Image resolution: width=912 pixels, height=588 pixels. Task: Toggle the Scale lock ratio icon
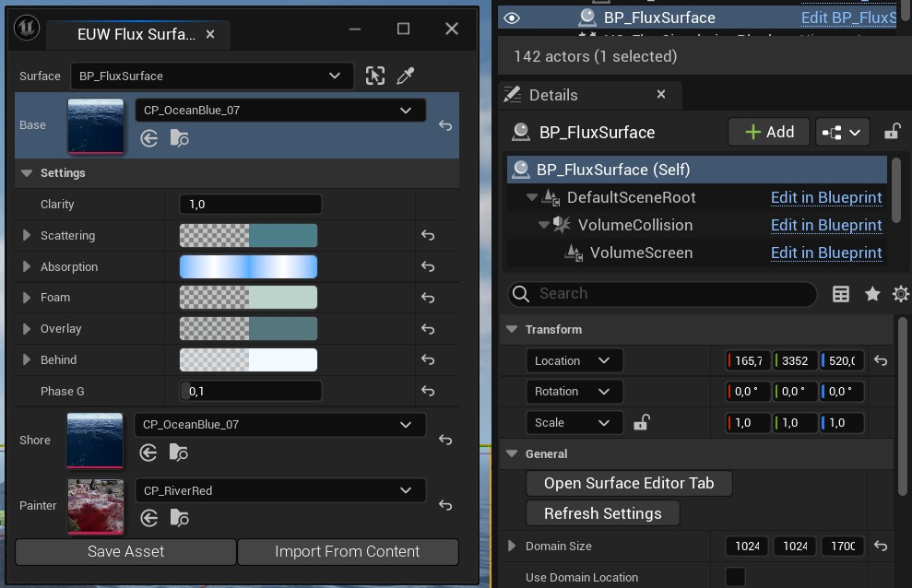click(642, 423)
